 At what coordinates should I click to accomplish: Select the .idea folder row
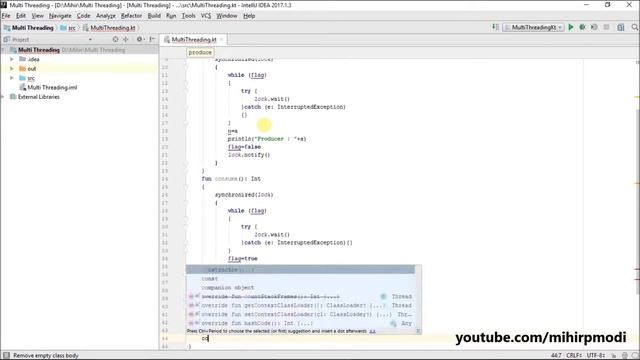(79, 59)
